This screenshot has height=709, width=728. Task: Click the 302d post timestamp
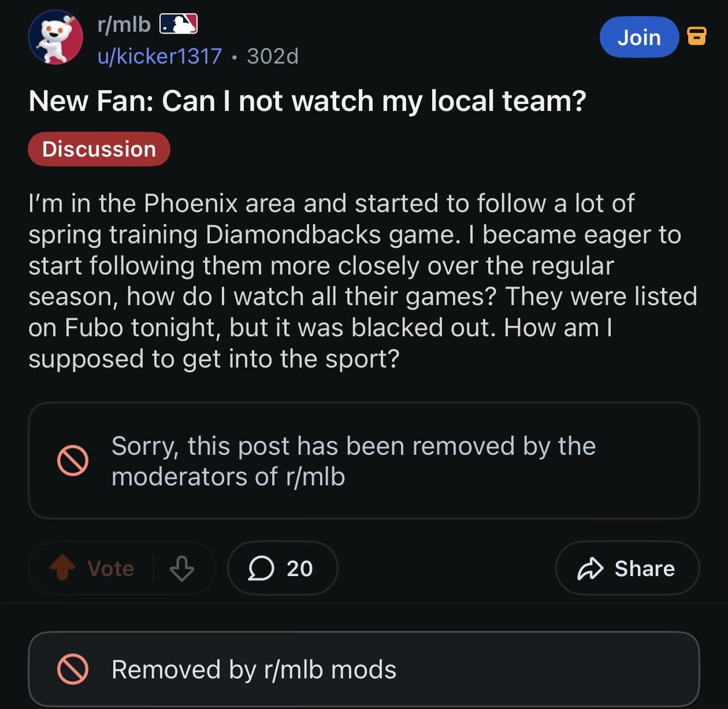(272, 56)
